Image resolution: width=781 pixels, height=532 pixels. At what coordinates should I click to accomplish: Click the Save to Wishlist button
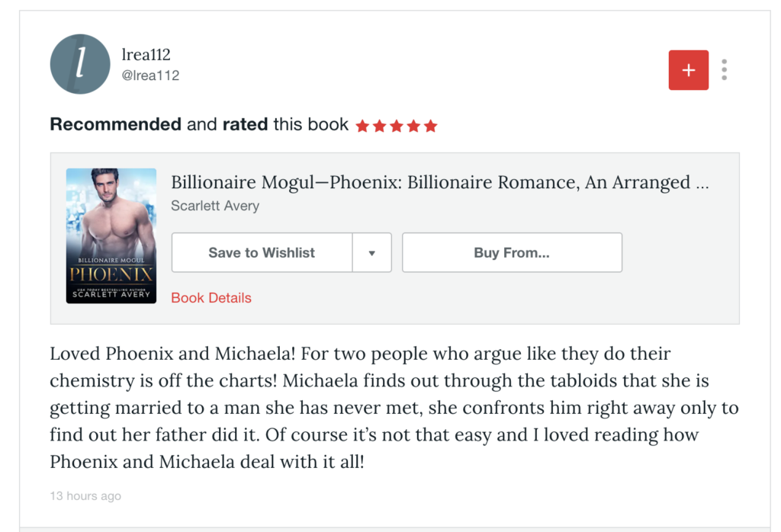[262, 253]
